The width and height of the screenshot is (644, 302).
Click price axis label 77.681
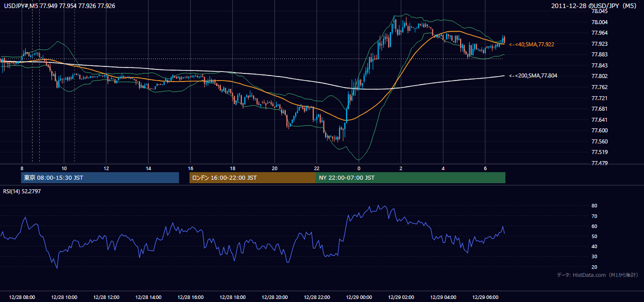[x=601, y=109]
